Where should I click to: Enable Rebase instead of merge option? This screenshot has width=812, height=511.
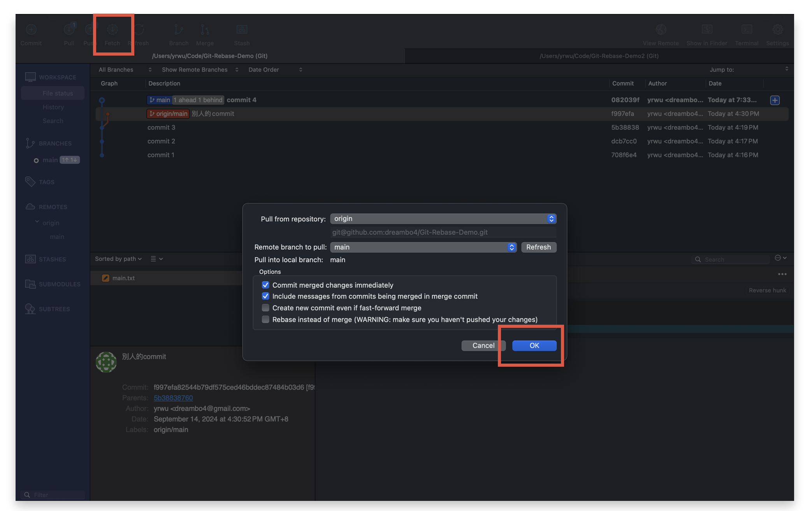[x=265, y=319]
